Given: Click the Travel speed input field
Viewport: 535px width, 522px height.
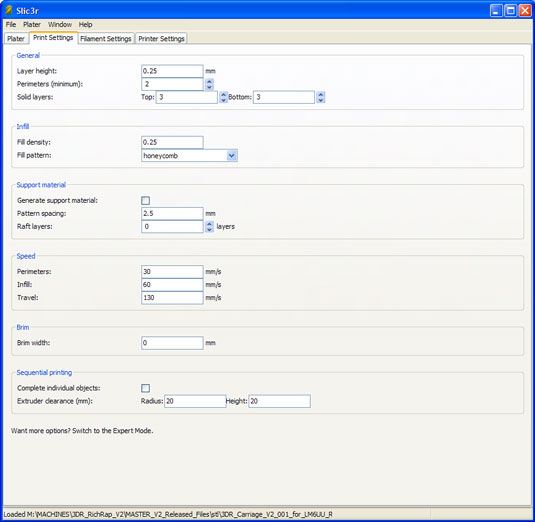Looking at the screenshot, I should 172,298.
